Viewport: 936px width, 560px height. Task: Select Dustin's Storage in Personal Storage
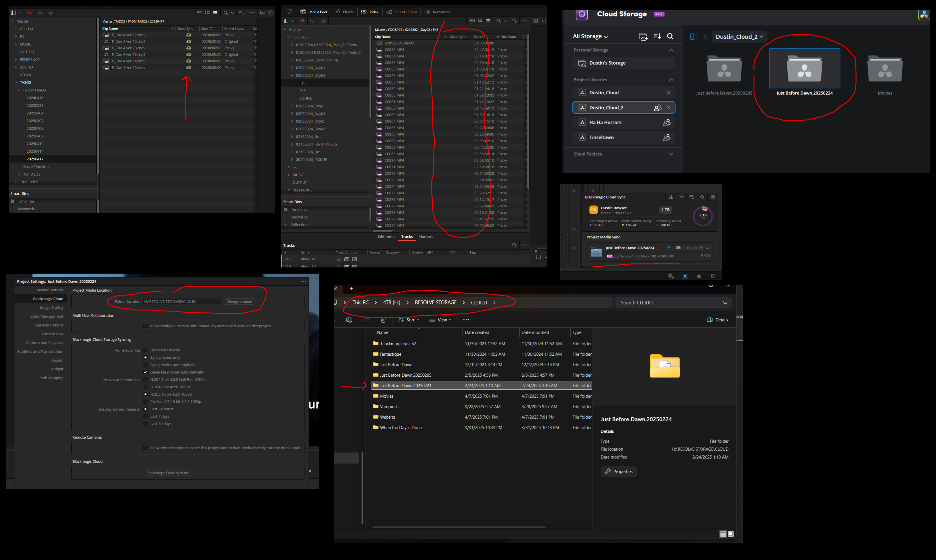click(624, 63)
